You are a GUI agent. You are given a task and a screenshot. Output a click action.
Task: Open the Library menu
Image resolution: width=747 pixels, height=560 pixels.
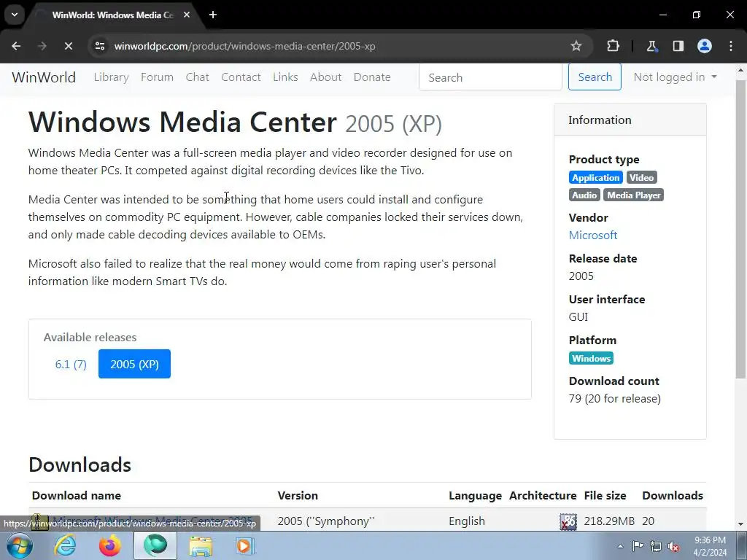pyautogui.click(x=111, y=77)
